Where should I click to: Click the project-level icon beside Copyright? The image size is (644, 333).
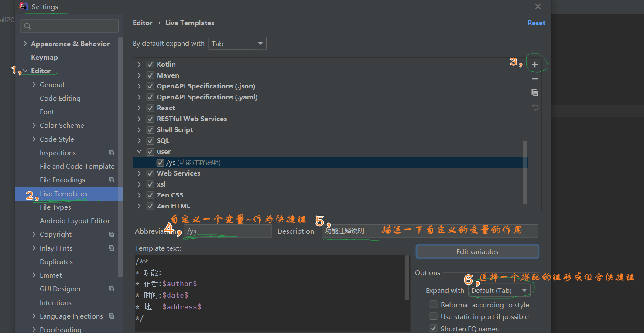(111, 234)
